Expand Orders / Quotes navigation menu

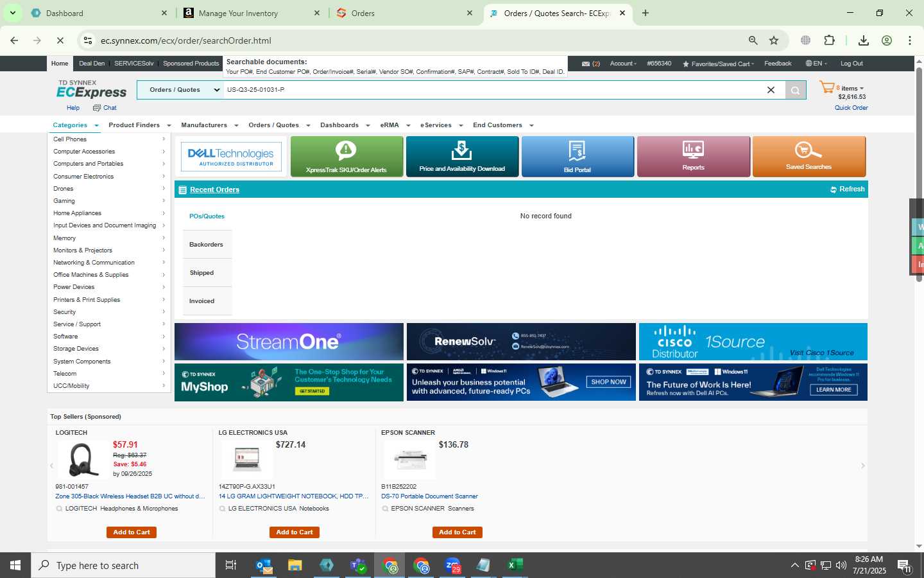coord(280,125)
